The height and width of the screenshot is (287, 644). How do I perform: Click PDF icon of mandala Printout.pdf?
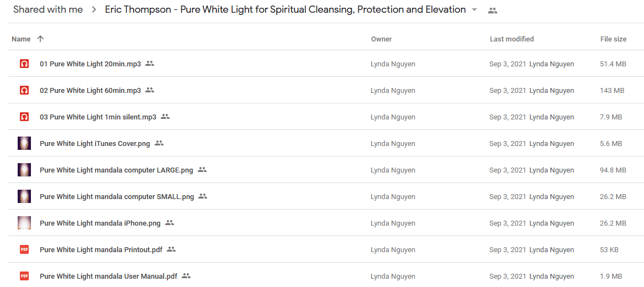[x=24, y=249]
